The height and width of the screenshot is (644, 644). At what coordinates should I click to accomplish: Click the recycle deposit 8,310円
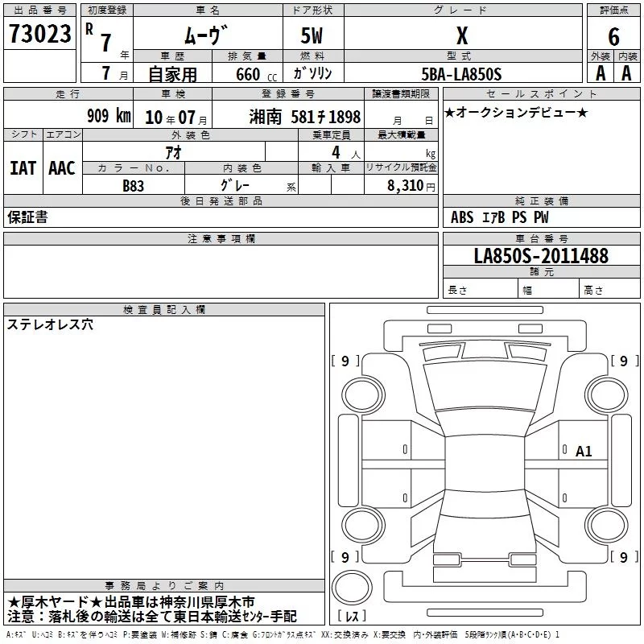point(411,186)
